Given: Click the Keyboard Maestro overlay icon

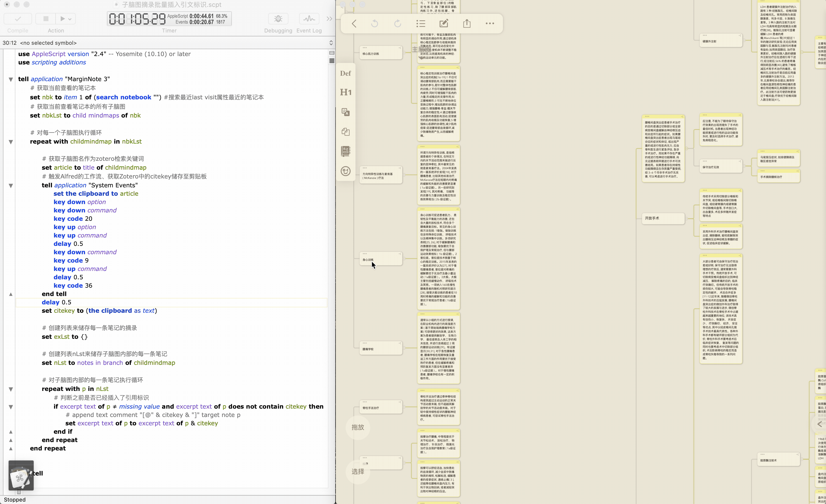Looking at the screenshot, I should click(21, 475).
